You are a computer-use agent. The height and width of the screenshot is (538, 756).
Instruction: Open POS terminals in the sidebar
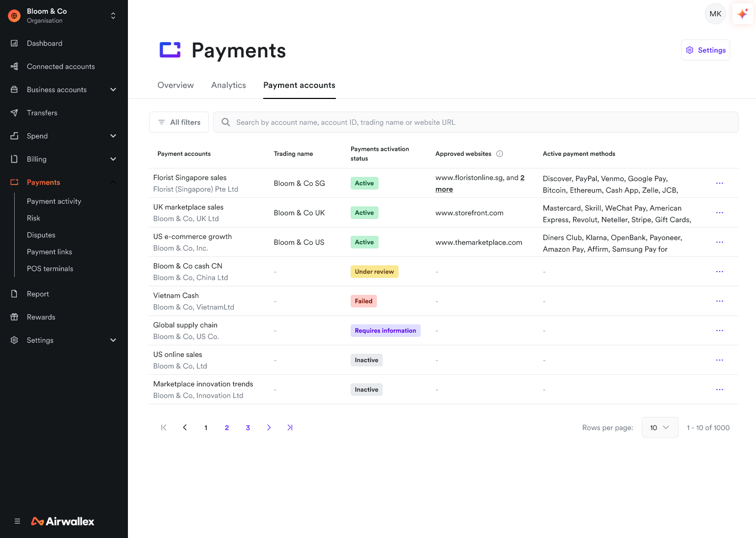click(x=50, y=268)
